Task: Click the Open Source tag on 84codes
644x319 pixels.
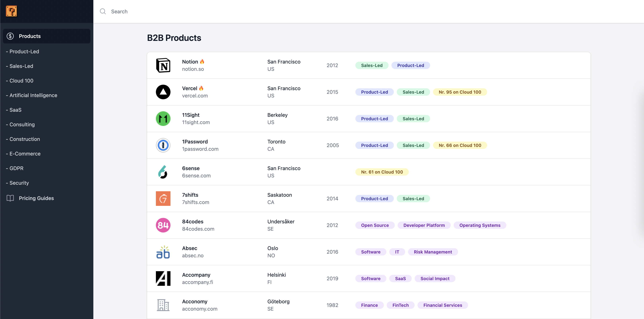Action: coord(375,225)
